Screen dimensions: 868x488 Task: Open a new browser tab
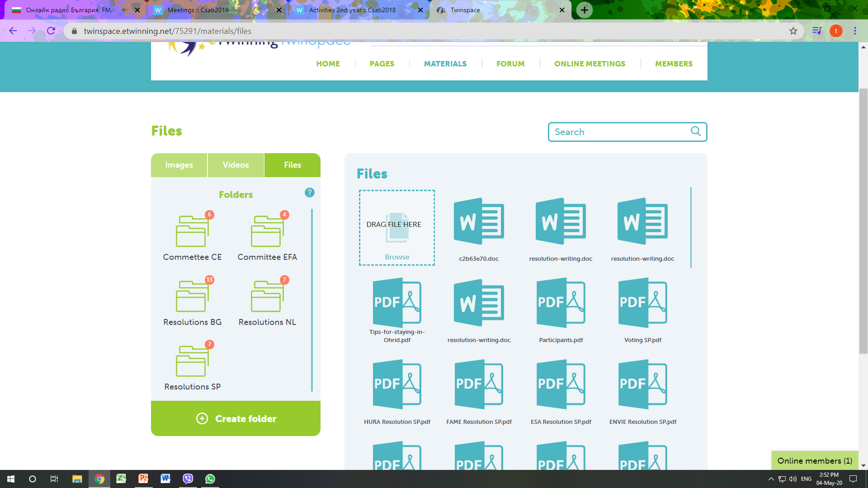tap(585, 10)
